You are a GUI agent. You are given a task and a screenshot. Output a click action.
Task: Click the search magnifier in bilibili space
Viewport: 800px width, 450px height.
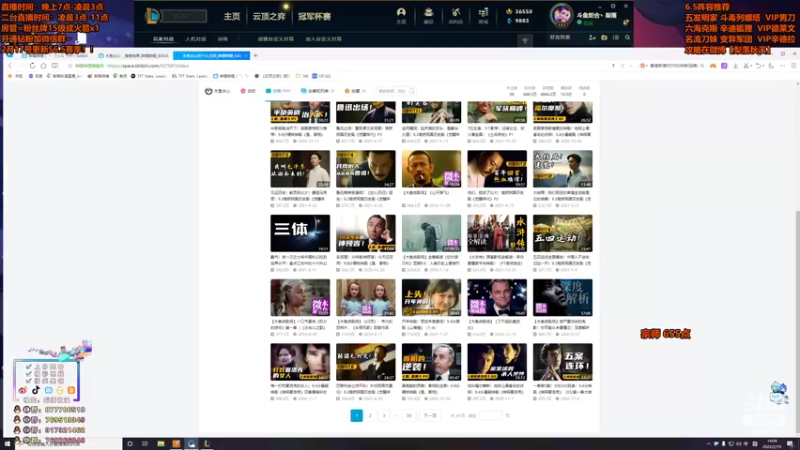[412, 91]
